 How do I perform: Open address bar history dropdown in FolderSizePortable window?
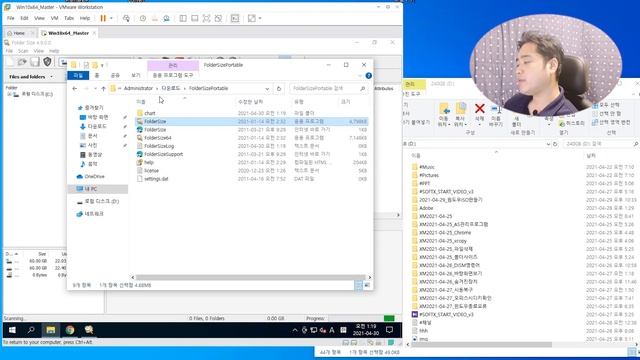(267, 89)
